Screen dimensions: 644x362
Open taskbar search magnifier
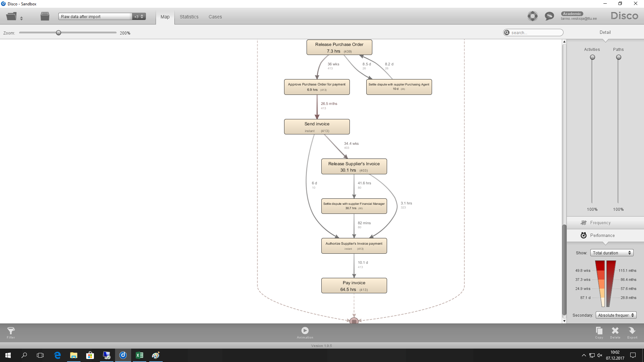coord(24,355)
